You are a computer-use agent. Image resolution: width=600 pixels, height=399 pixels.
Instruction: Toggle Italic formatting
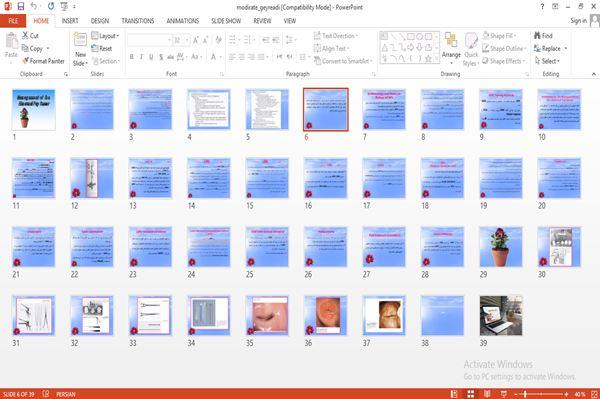click(141, 57)
